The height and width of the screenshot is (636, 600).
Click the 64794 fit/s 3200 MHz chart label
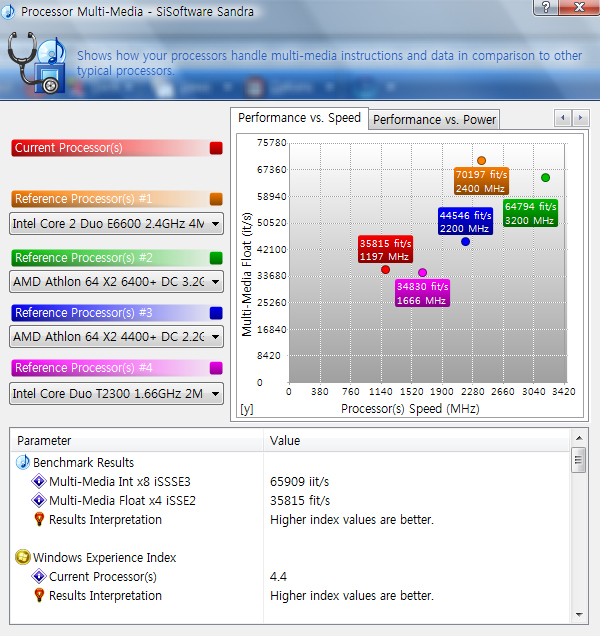pyautogui.click(x=530, y=213)
